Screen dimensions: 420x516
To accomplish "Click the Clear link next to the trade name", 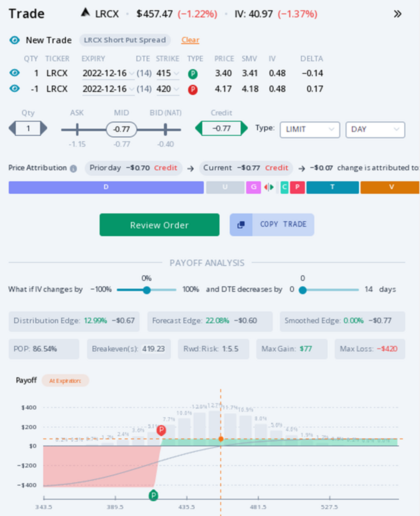I will click(x=190, y=40).
